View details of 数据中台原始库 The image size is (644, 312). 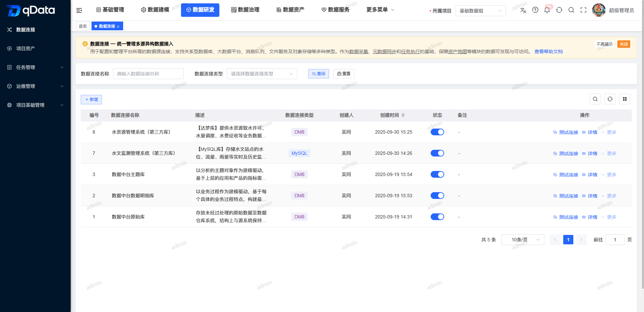tap(589, 217)
